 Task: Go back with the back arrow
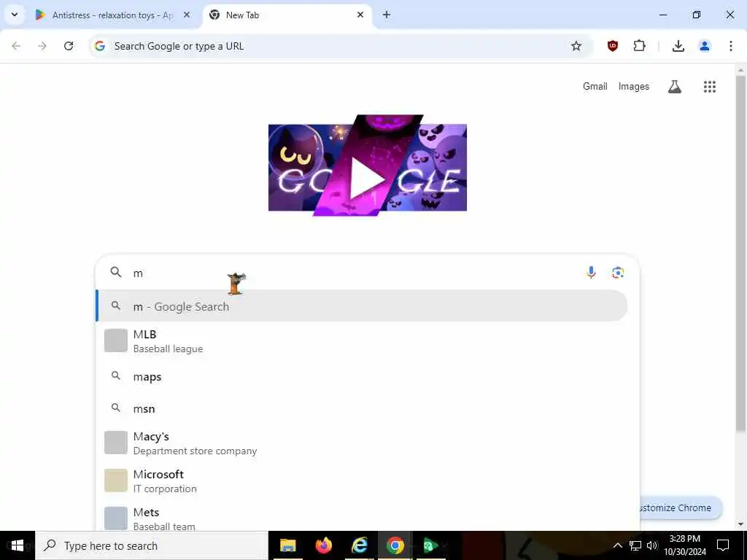point(16,46)
